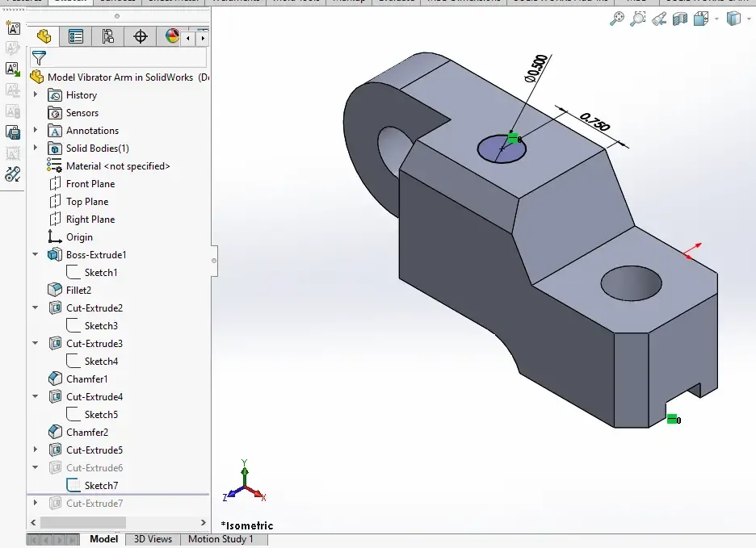Click the copy scheme green arrow icon
The width and height of the screenshot is (756, 548).
[x=13, y=69]
